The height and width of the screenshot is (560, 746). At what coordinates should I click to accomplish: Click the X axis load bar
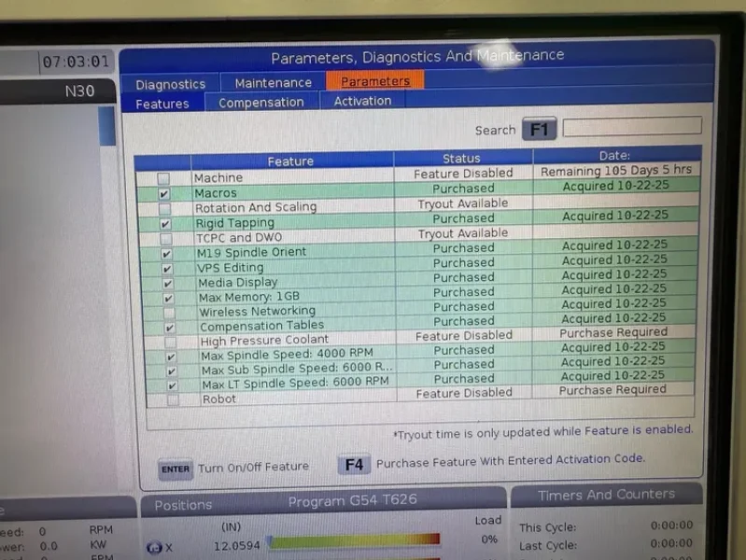[x=353, y=540]
